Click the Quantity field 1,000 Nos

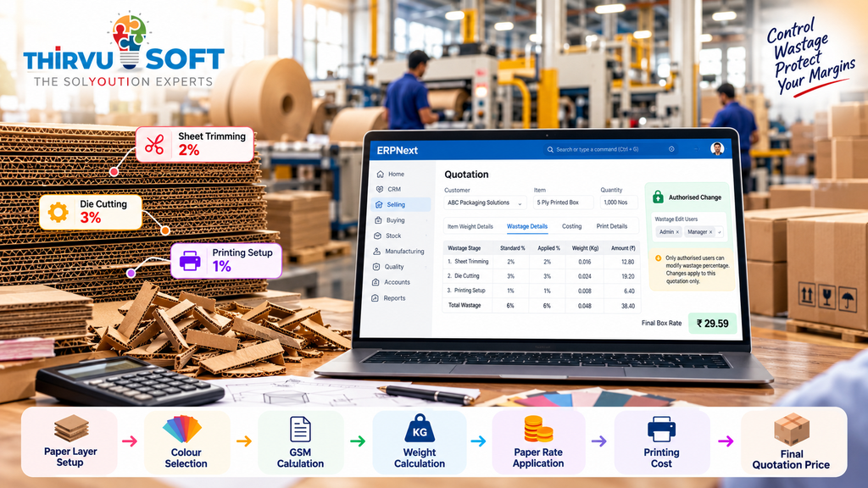coord(619,202)
